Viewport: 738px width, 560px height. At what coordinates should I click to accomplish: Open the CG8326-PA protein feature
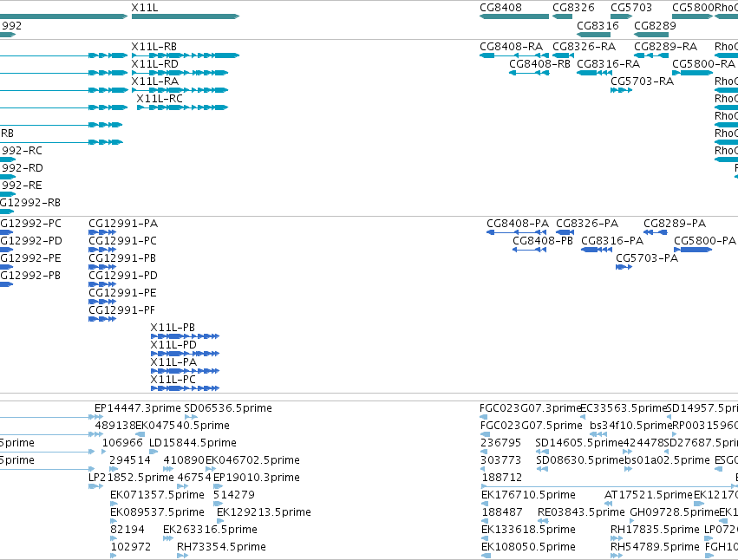click(x=565, y=232)
